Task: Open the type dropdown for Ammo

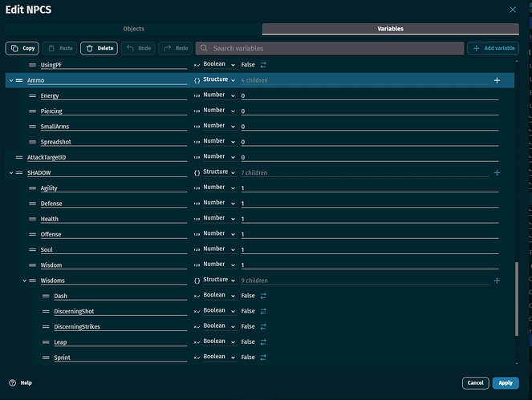Action: pyautogui.click(x=219, y=79)
